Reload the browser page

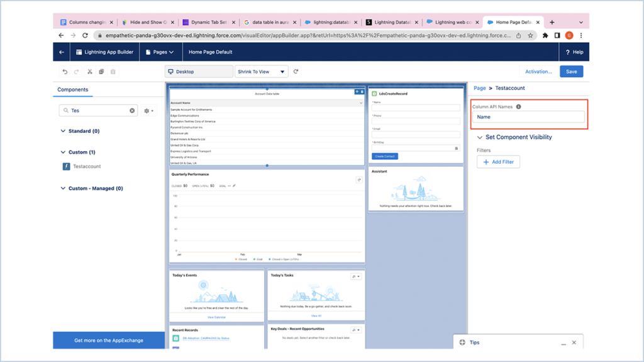coord(85,35)
